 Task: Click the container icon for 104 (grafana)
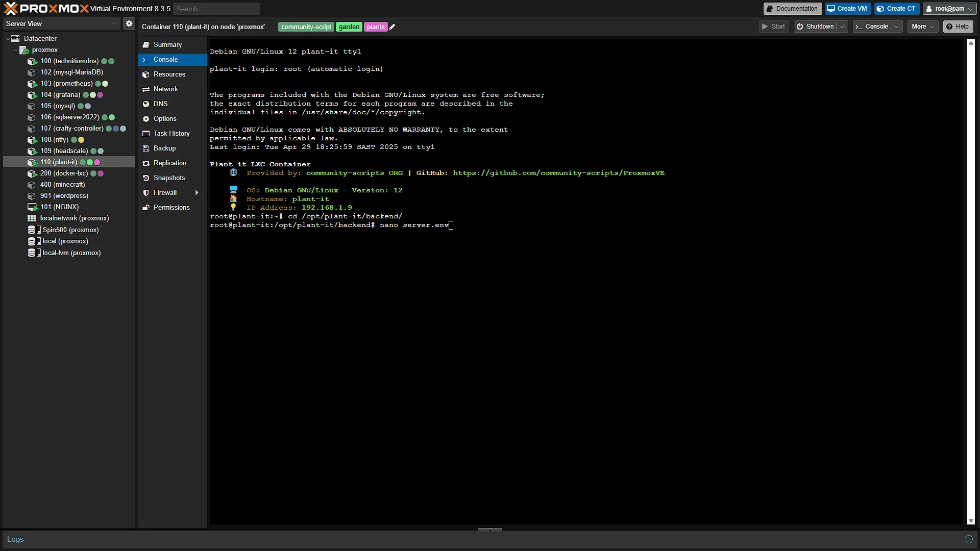(x=32, y=95)
